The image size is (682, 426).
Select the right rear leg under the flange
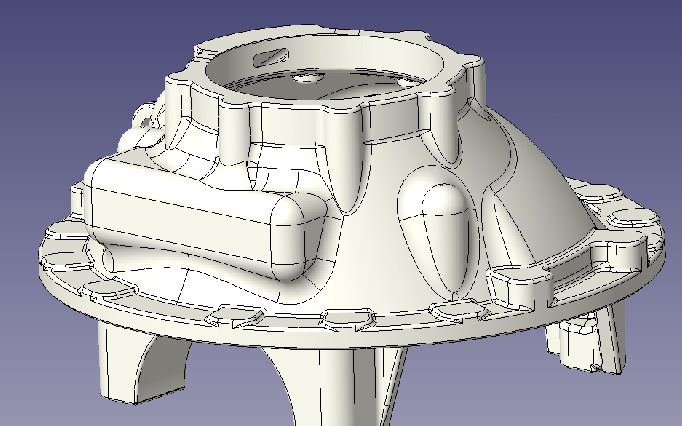tap(586, 338)
